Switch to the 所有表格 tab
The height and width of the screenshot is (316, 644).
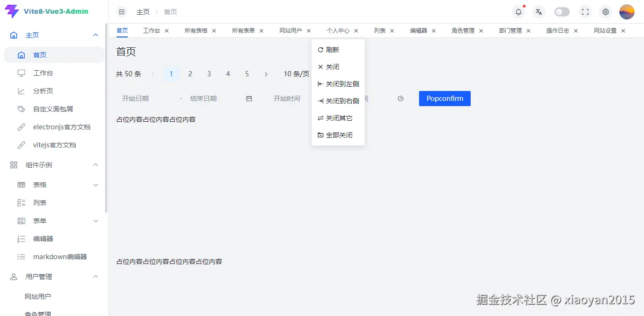click(x=196, y=30)
